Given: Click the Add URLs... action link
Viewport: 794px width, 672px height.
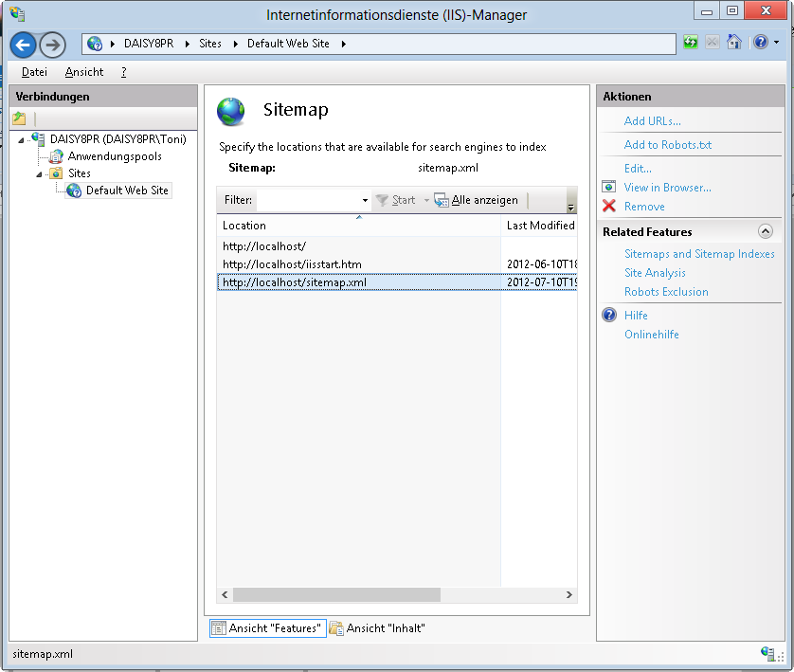Looking at the screenshot, I should [x=652, y=121].
